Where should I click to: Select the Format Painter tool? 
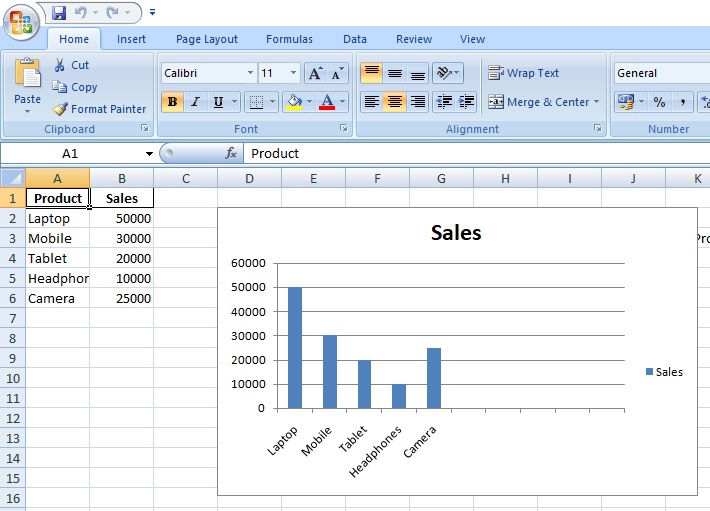[99, 109]
